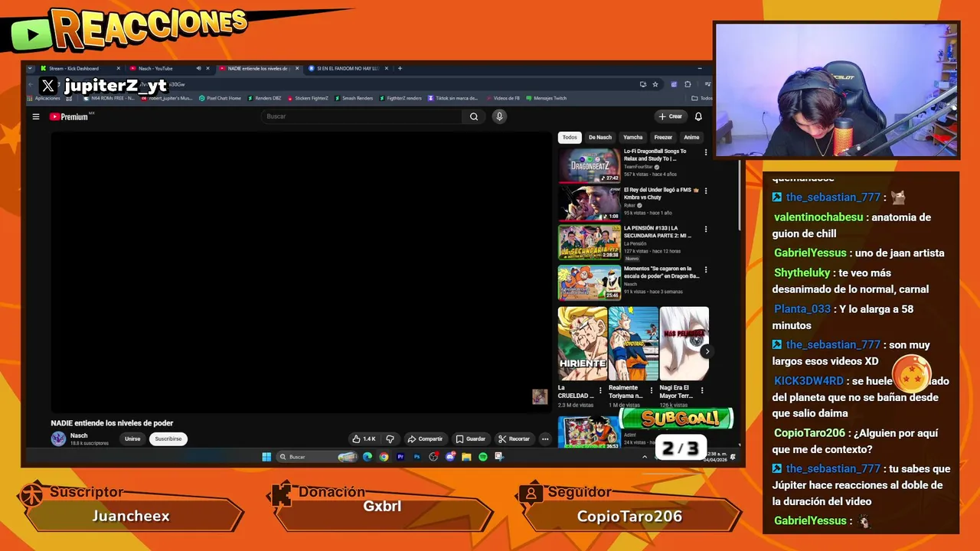Viewport: 980px width, 551px height.
Task: Open the new tab plus button
Action: tap(400, 68)
